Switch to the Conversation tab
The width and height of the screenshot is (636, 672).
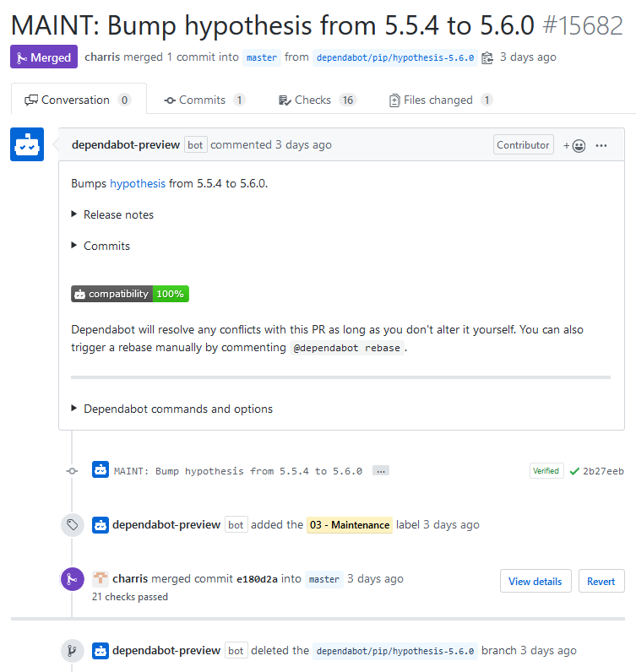[x=79, y=100]
